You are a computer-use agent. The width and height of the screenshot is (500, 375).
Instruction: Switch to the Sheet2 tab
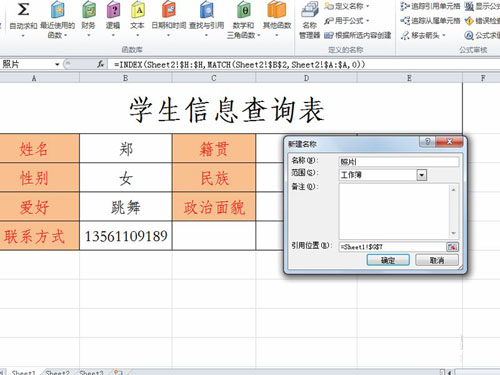[57, 372]
